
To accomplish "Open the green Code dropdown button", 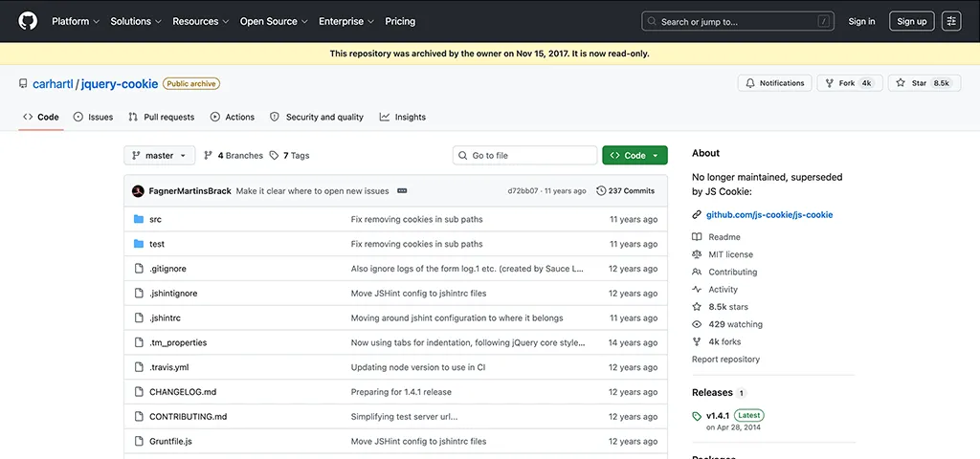I will click(635, 156).
